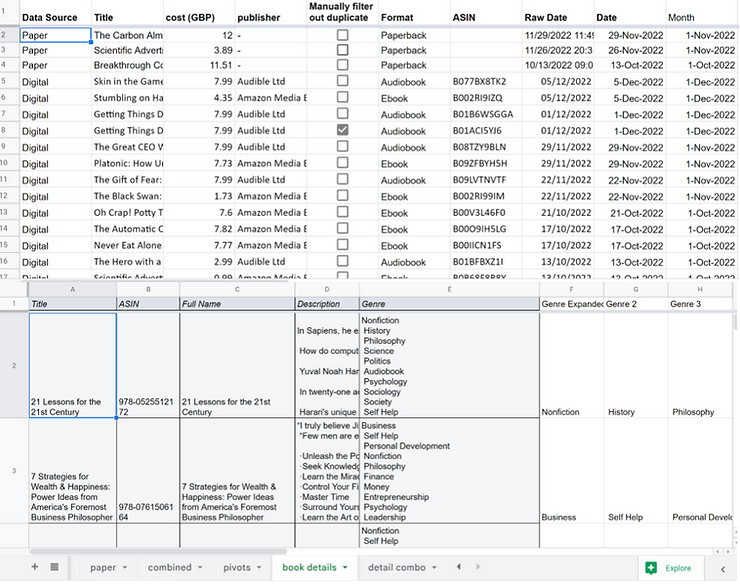Image resolution: width=740 pixels, height=585 pixels.
Task: Click the horizontal scrollbar thumb
Action: pos(158,551)
